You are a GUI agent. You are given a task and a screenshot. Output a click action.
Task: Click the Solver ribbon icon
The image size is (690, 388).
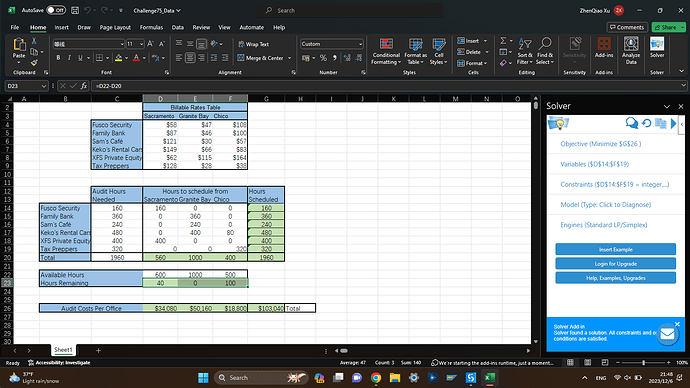(657, 48)
